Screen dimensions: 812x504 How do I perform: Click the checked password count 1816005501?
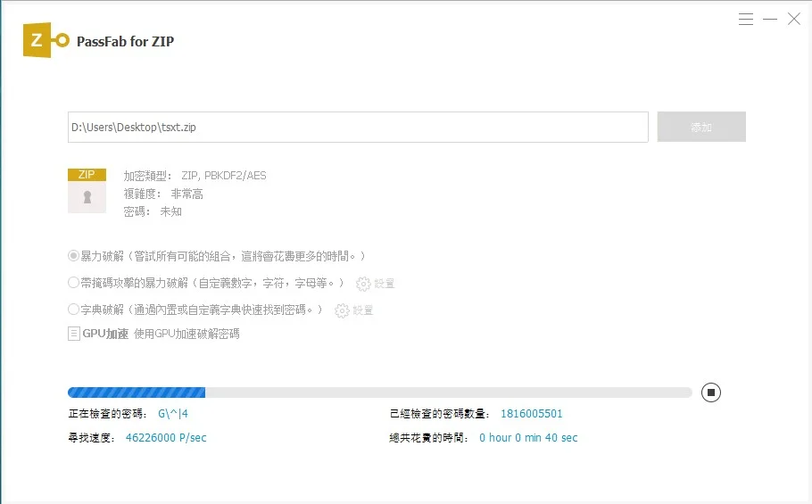(531, 413)
